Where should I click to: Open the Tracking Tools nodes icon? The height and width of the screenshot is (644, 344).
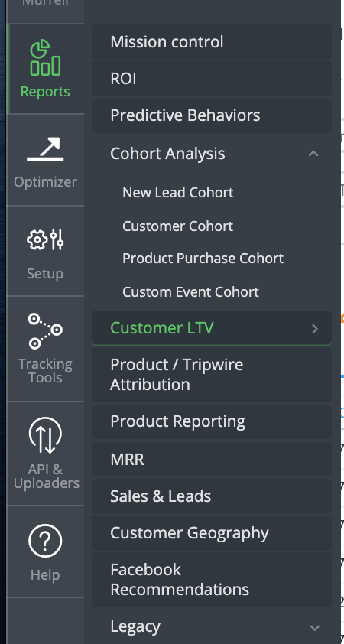45,331
